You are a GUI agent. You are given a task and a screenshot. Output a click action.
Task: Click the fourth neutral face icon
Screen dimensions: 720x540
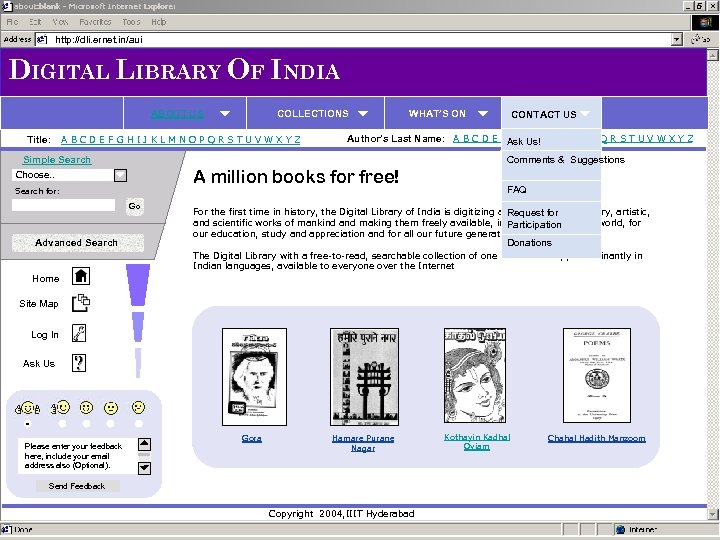(x=111, y=408)
